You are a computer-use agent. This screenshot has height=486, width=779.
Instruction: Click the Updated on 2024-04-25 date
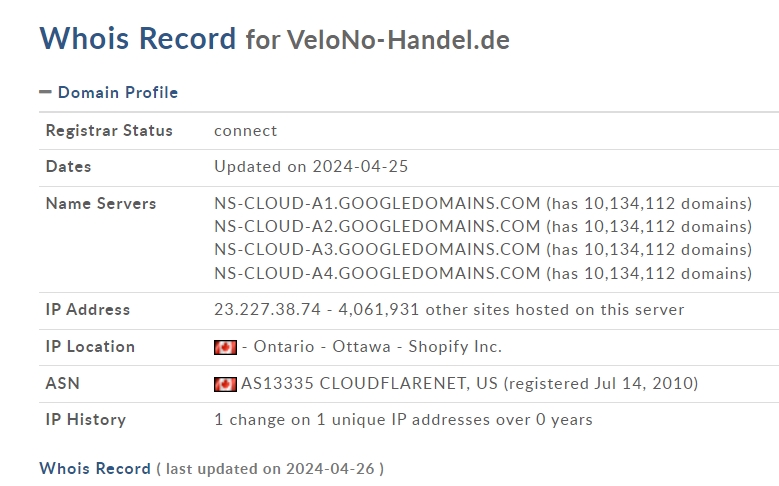tap(311, 166)
